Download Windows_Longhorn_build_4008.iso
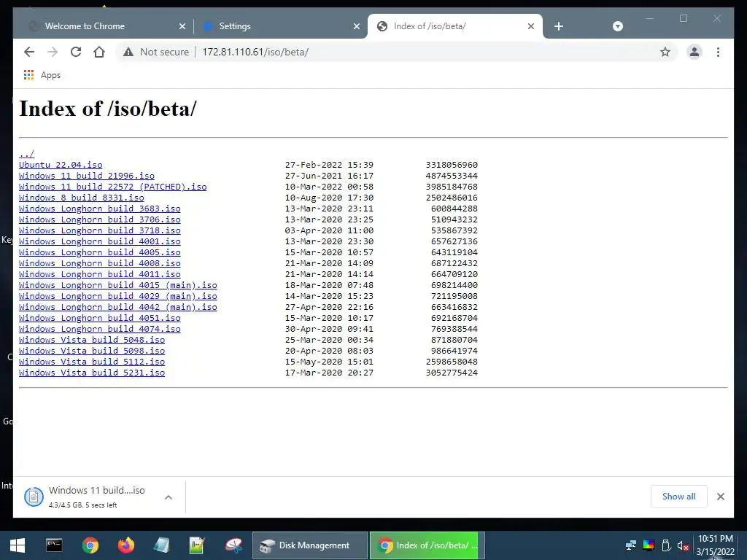Screen dimensions: 747x560 [99, 263]
